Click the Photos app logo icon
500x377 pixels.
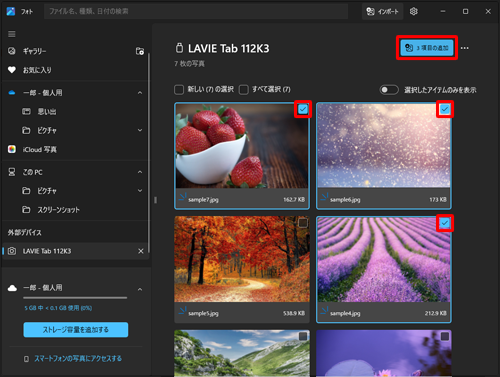click(x=11, y=11)
